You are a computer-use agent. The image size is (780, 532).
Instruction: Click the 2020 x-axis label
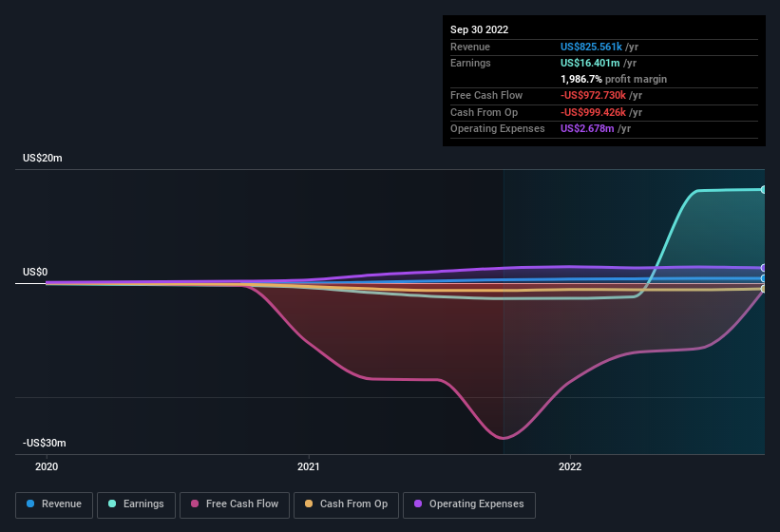click(47, 466)
